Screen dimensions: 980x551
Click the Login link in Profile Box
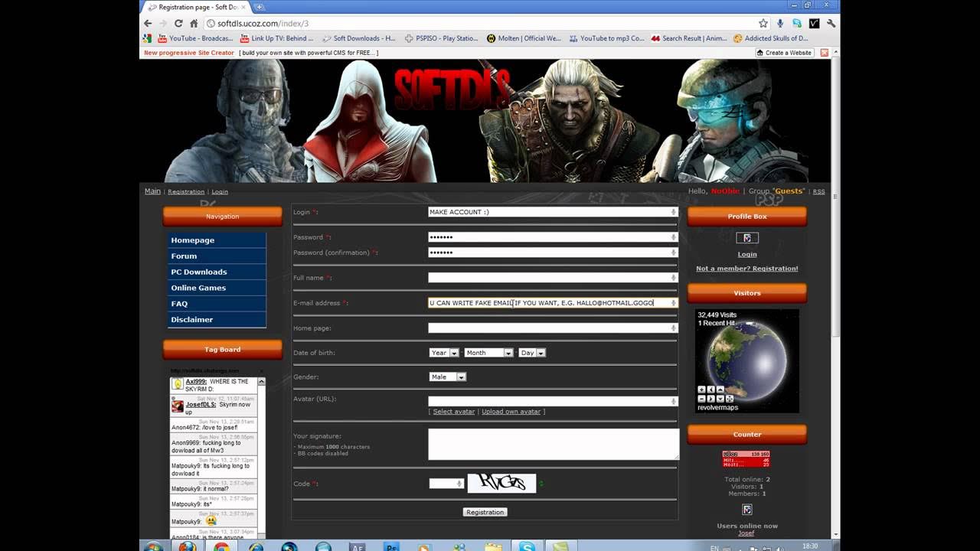click(747, 254)
